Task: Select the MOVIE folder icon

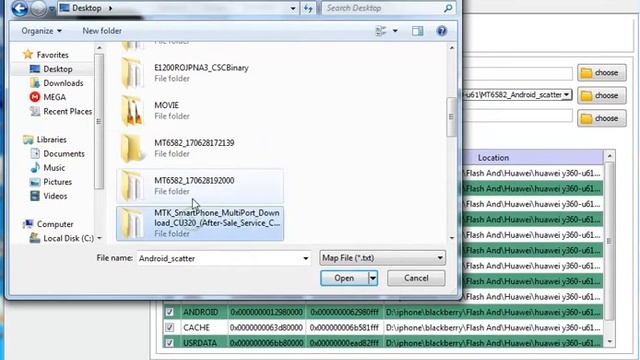Action: tap(132, 111)
